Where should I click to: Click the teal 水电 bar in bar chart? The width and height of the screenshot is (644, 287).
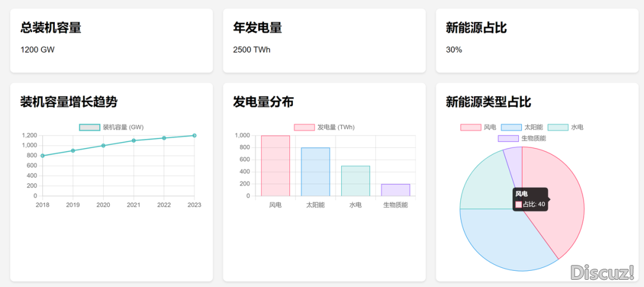tap(355, 181)
